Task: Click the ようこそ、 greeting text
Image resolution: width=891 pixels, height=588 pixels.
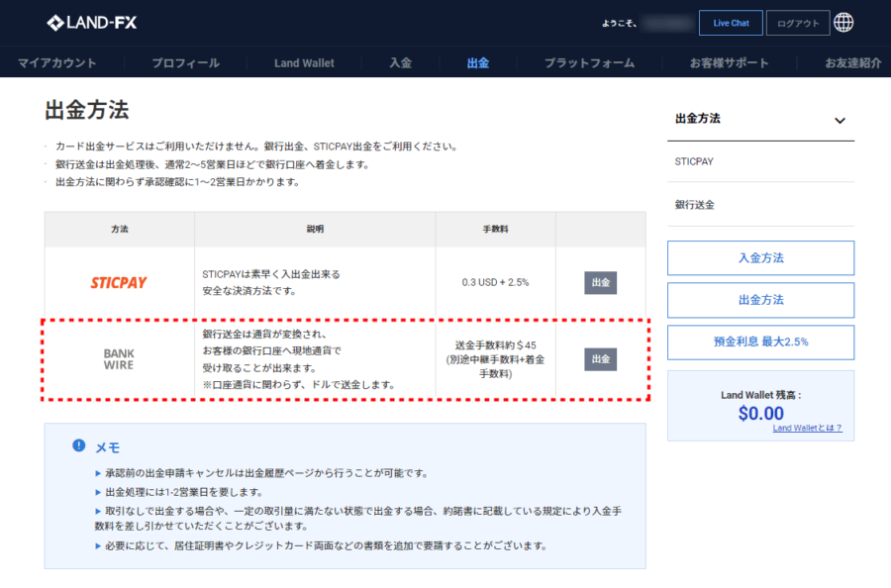Action: [x=620, y=24]
